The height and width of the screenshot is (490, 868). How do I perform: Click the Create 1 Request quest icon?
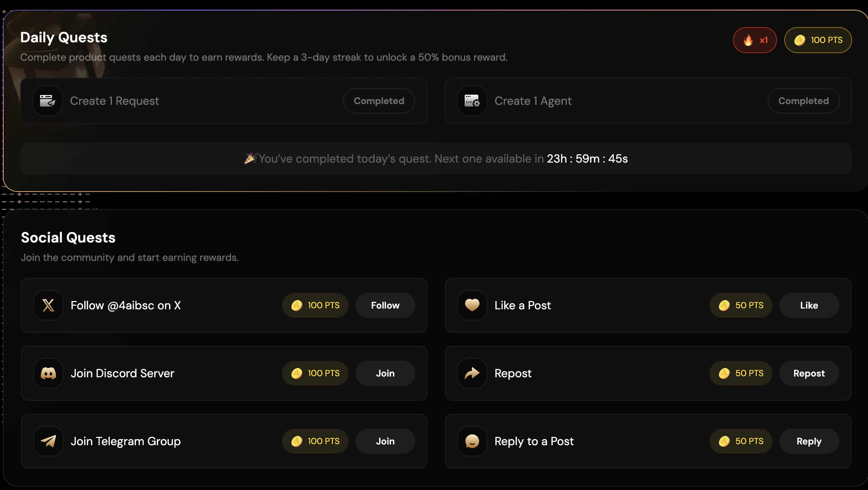pos(47,101)
